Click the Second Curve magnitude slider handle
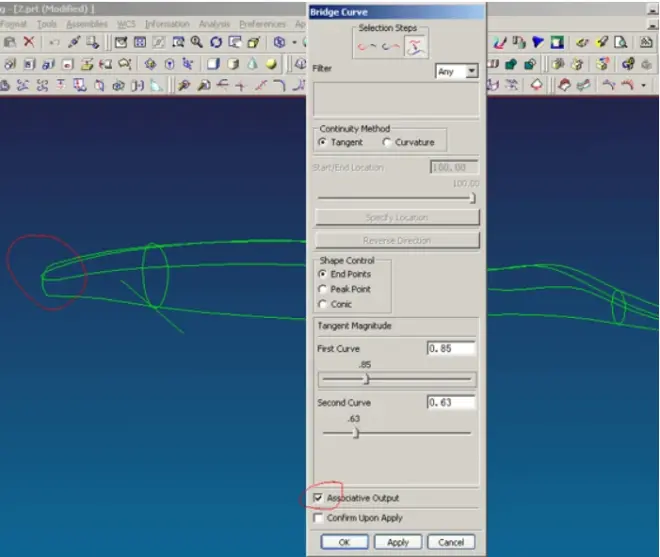This screenshot has height=557, width=660. (356, 433)
